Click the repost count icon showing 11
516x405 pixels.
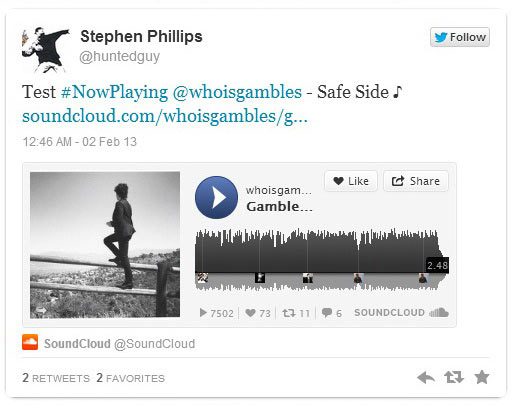[x=289, y=313]
